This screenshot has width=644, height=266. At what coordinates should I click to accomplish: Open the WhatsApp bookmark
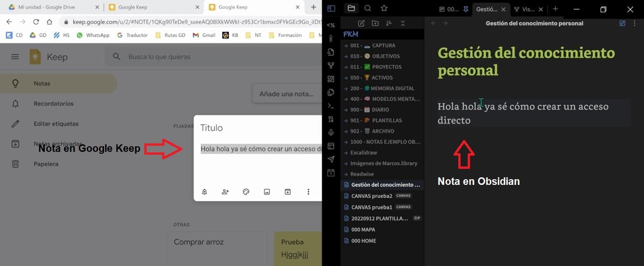(93, 35)
